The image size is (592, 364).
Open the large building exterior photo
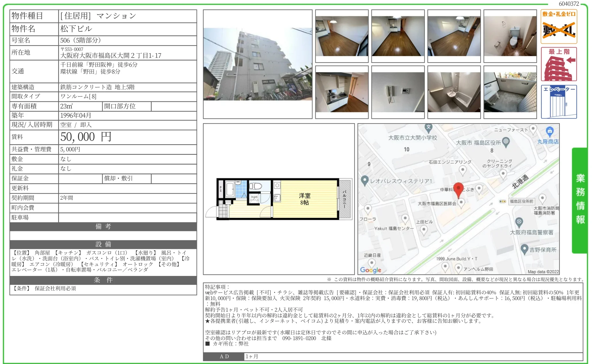click(257, 64)
